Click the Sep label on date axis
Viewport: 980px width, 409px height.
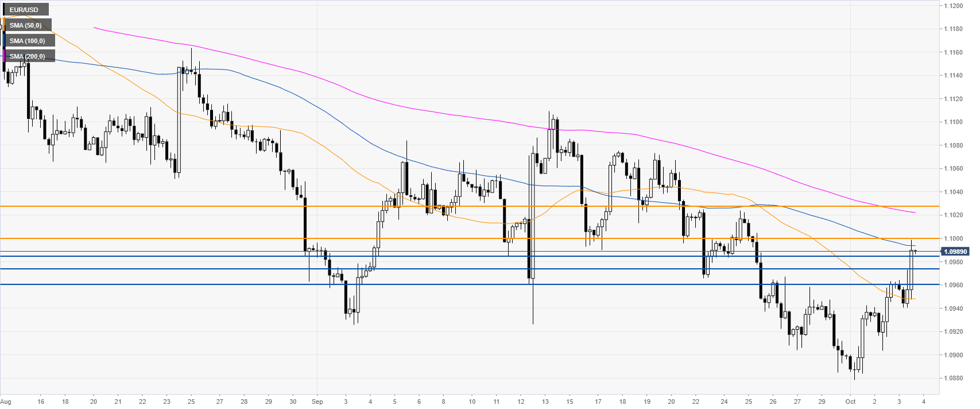click(317, 402)
